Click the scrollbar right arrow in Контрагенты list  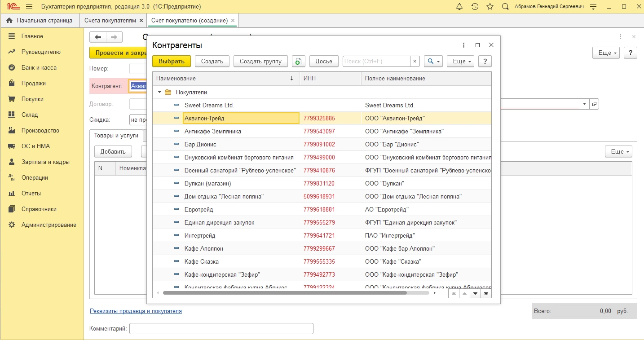(x=434, y=293)
